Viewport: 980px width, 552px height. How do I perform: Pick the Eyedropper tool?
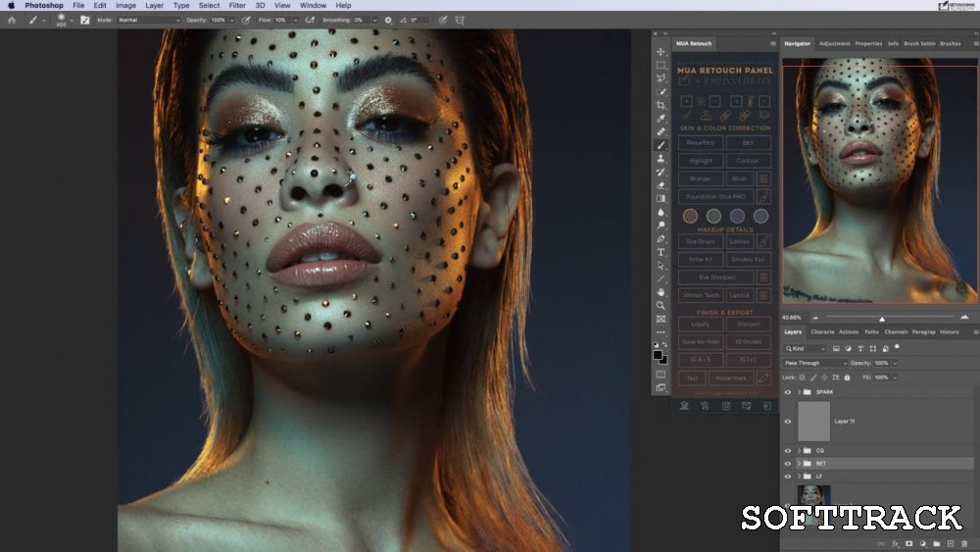click(661, 119)
